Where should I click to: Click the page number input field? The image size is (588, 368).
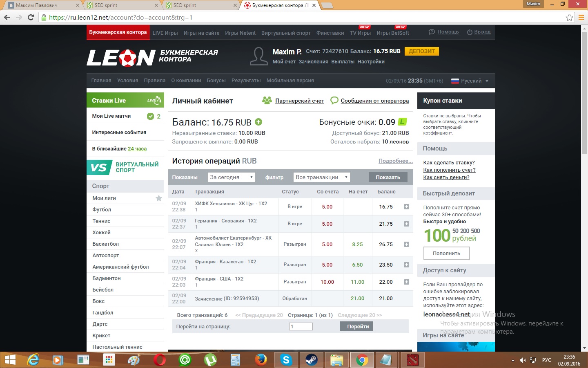[301, 326]
